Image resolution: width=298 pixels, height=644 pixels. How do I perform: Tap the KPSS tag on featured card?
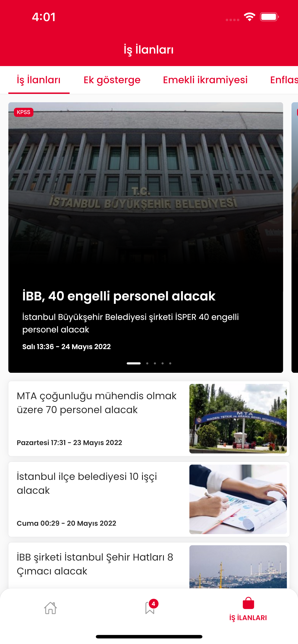23,112
